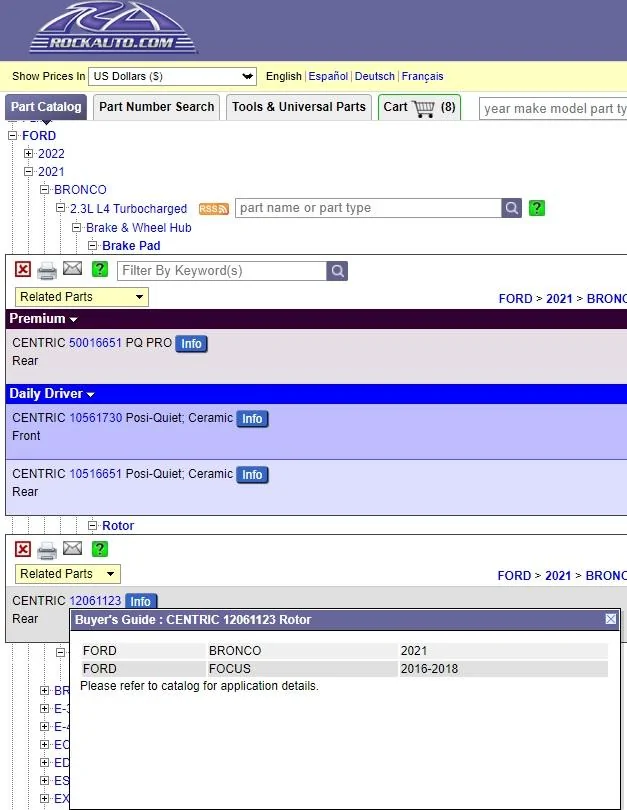The height and width of the screenshot is (810, 627).
Task: Collapse the Brake & Wheel Hub node
Action: pos(77,227)
